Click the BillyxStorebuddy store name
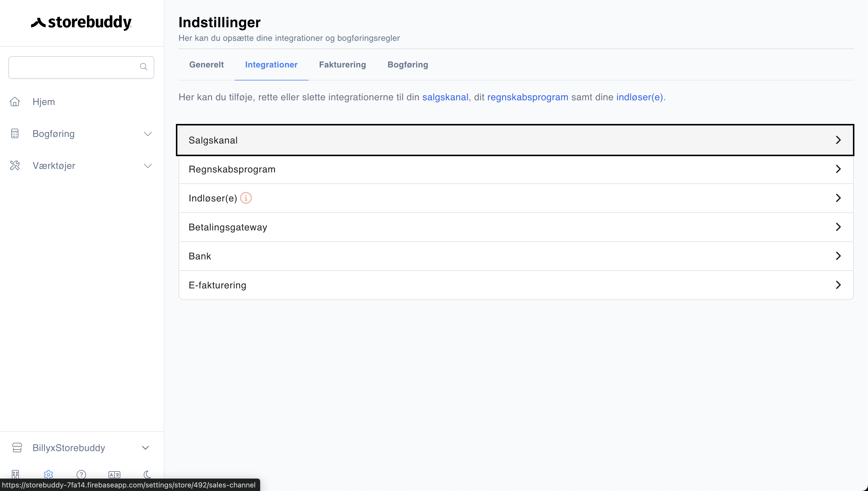The image size is (868, 491). pyautogui.click(x=69, y=448)
